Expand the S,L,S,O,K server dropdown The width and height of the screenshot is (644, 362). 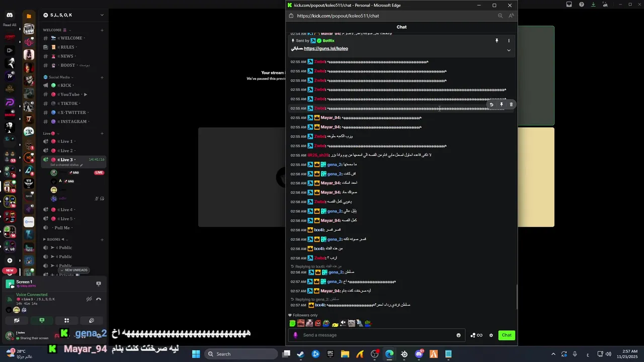(102, 15)
